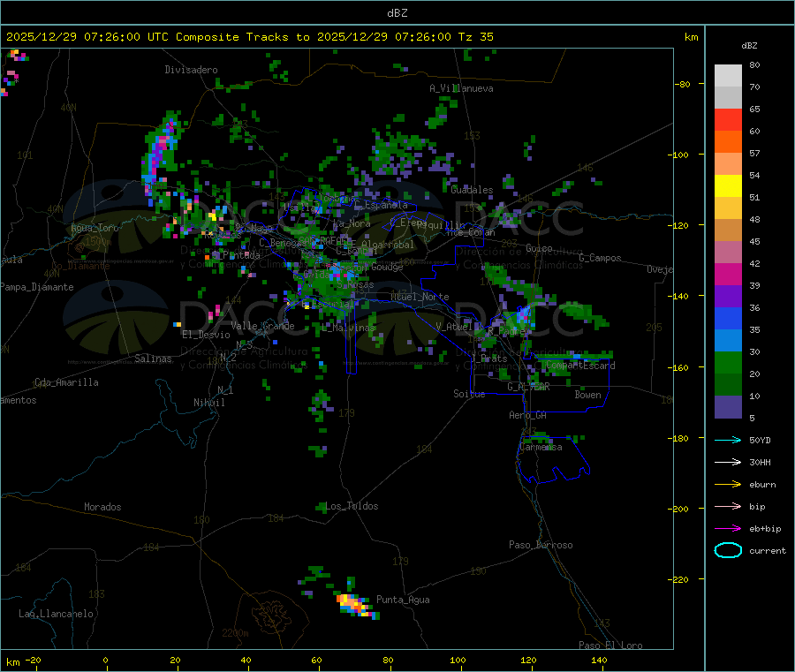Screen dimensions: 795x672
Task: Click the Lag.Llancanelo map label
Action: [57, 614]
